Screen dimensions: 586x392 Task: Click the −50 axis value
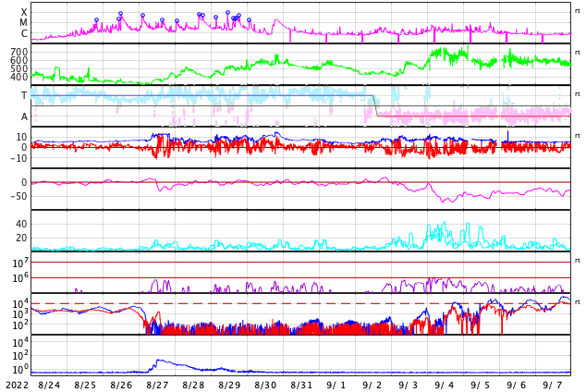click(x=17, y=196)
